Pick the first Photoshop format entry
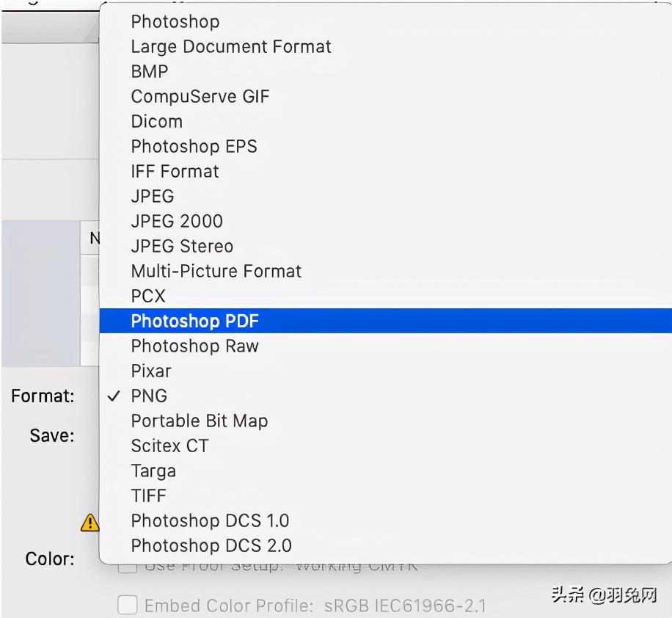Screen dimensions: 672x618 175,21
